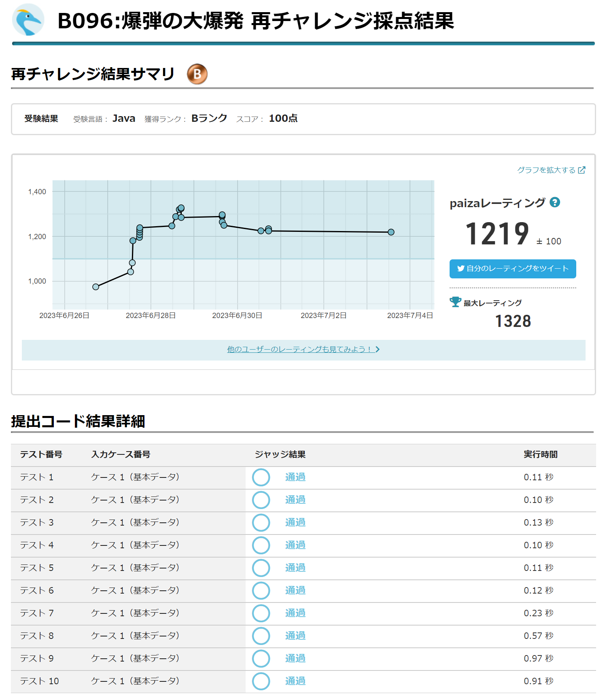Open the enlarge graph link (グラフを拡大する)

click(551, 170)
